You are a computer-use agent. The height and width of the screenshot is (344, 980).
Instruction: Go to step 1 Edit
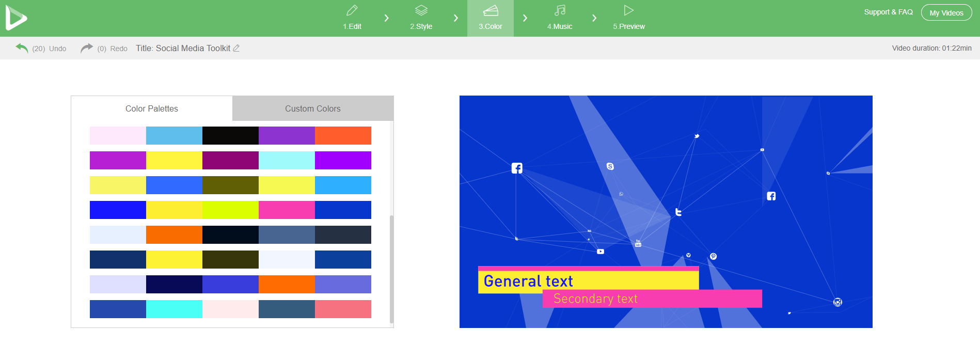tap(352, 18)
